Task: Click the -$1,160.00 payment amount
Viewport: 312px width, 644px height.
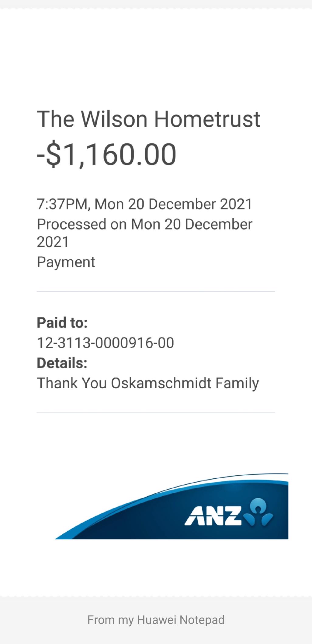Action: [x=106, y=154]
